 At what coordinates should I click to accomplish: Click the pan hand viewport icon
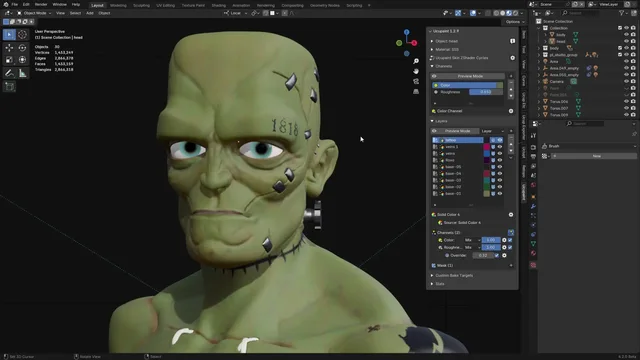point(416,71)
